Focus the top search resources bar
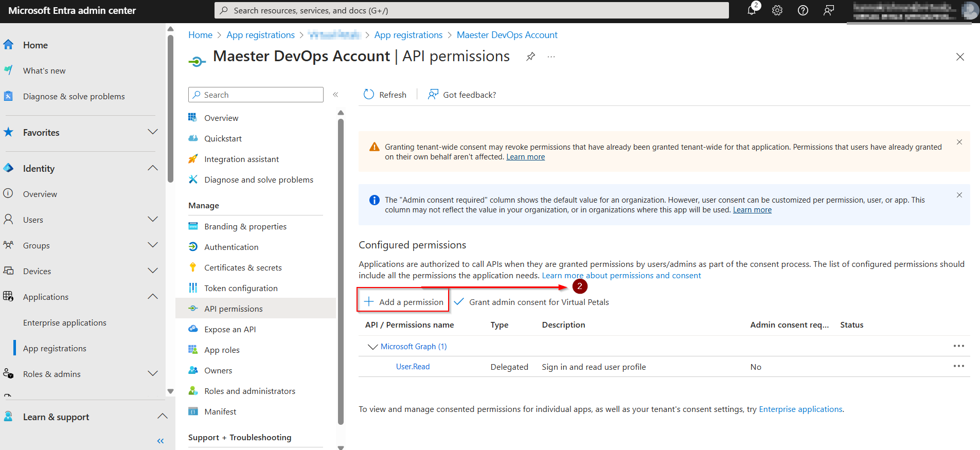This screenshot has height=450, width=980. click(471, 10)
